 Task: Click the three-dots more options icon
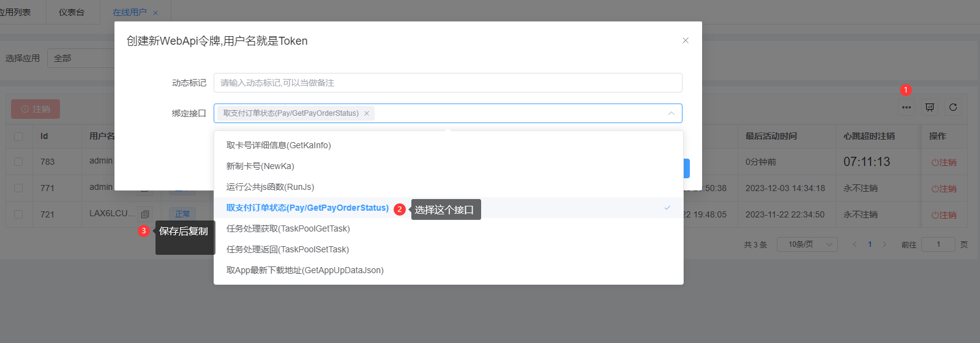pos(906,108)
